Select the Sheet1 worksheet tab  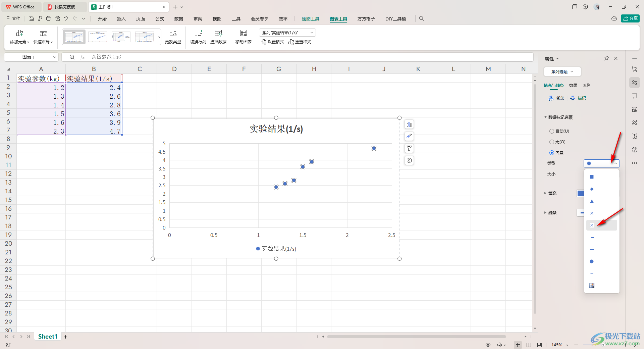click(48, 337)
